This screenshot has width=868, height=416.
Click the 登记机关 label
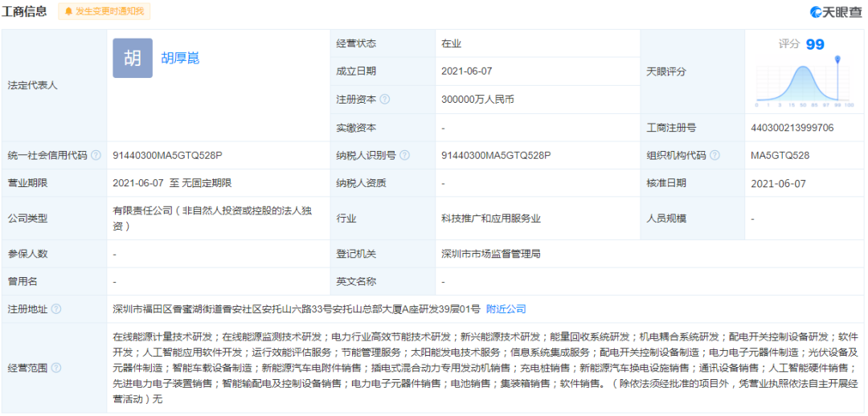point(356,254)
